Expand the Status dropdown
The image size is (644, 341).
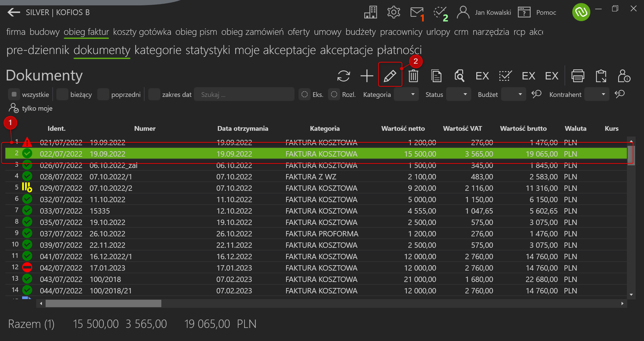point(459,94)
